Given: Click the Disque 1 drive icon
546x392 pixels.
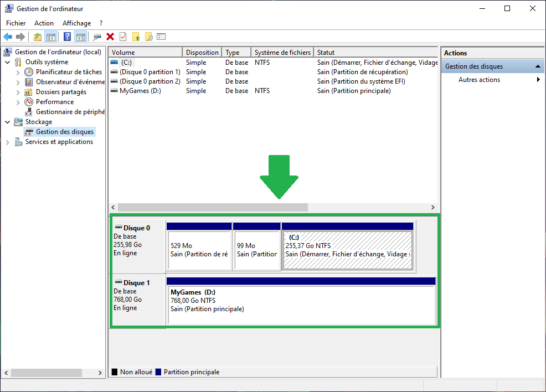Looking at the screenshot, I should (x=119, y=282).
